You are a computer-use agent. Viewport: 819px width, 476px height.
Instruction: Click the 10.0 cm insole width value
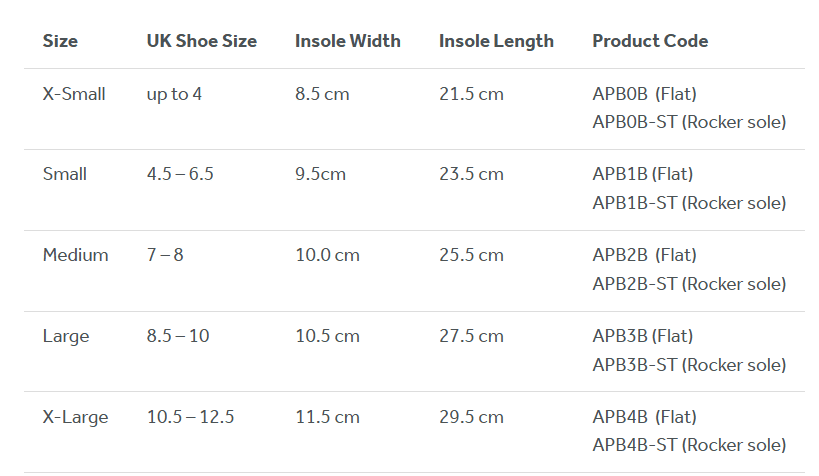(327, 255)
